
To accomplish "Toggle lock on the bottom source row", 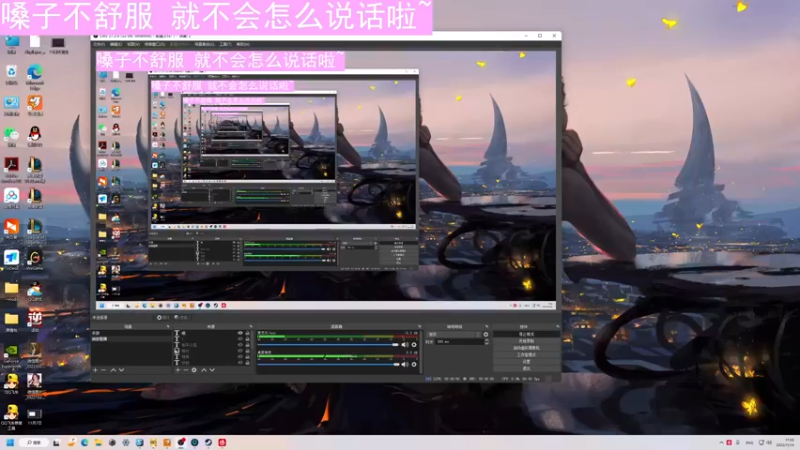I will point(248,363).
